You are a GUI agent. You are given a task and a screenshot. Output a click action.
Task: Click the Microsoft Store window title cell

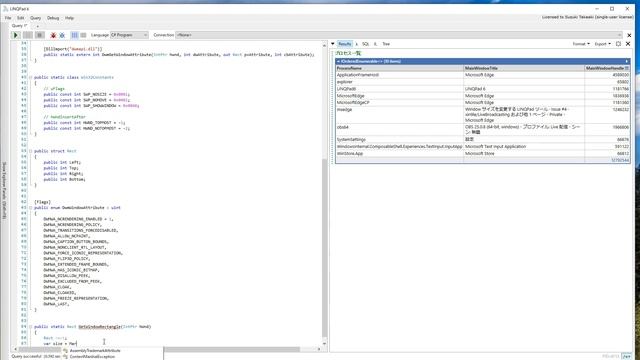point(524,153)
